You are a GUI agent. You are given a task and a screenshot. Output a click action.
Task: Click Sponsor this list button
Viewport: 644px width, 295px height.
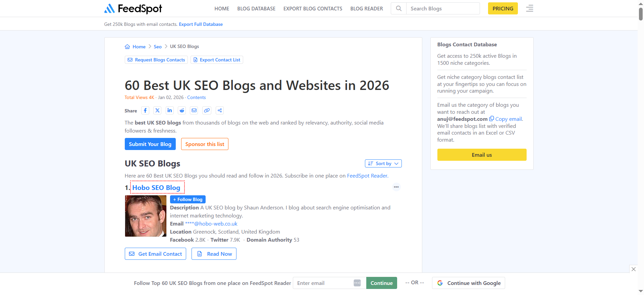[x=205, y=144]
